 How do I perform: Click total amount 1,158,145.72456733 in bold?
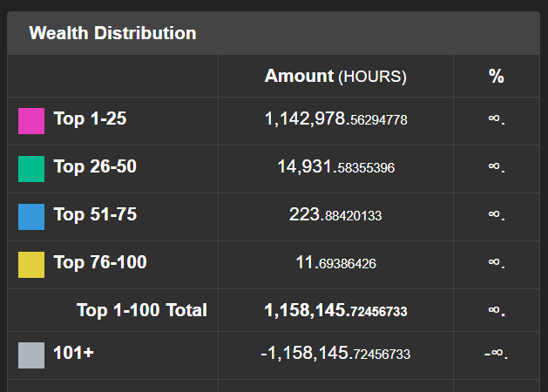click(x=336, y=310)
